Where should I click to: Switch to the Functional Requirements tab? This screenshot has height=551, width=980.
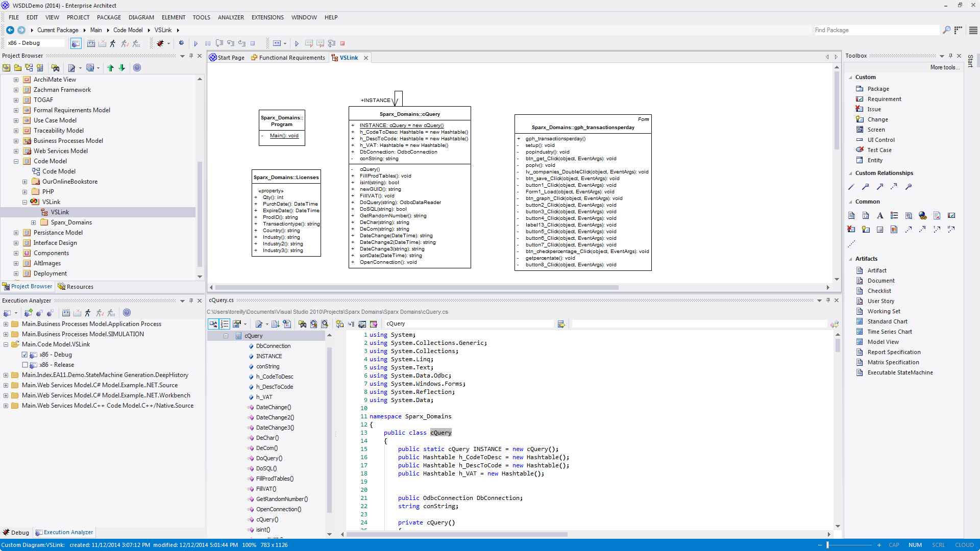(x=288, y=58)
